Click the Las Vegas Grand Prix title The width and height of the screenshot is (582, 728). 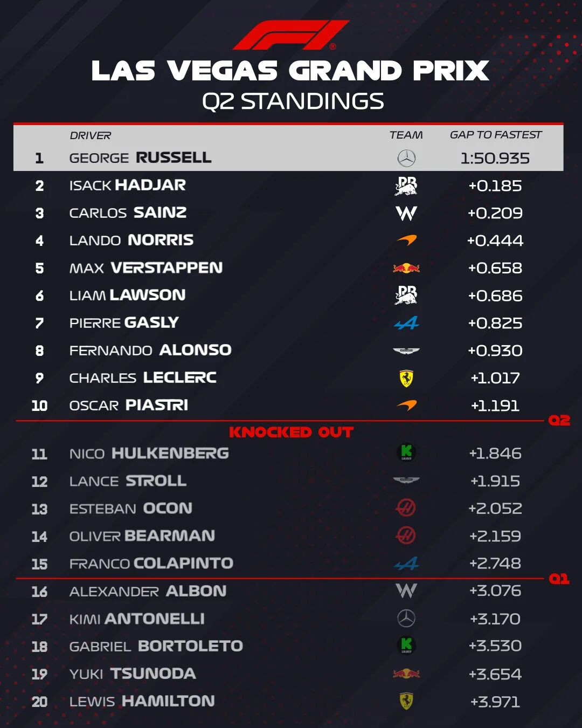tap(290, 71)
